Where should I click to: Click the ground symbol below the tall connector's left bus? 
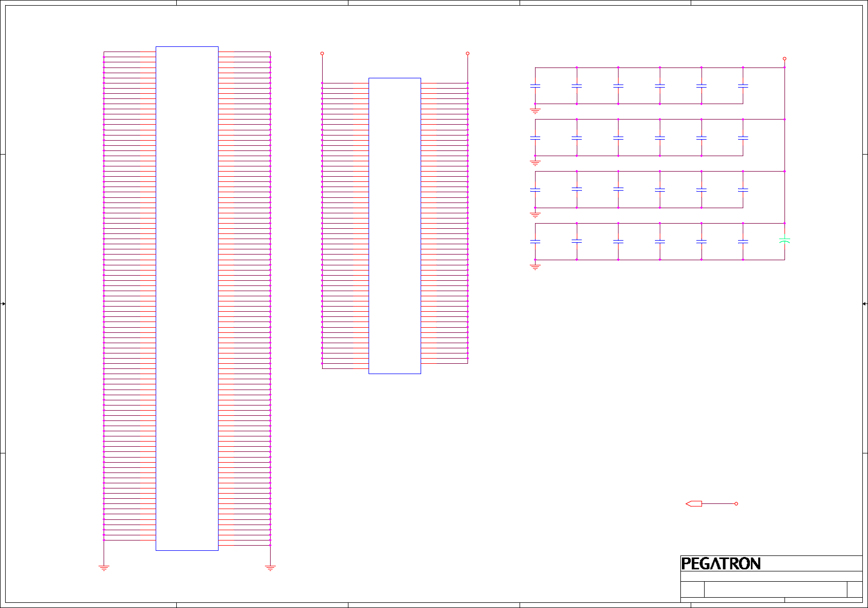click(104, 568)
